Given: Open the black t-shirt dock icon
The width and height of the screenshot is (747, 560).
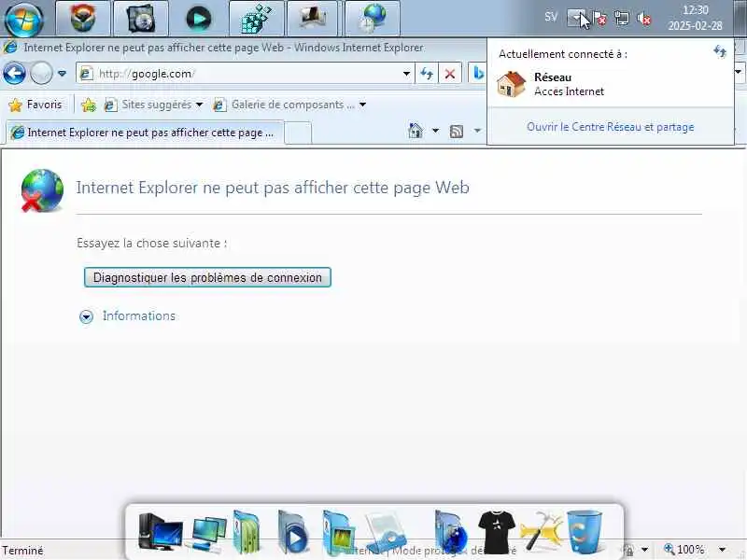Looking at the screenshot, I should tap(497, 532).
